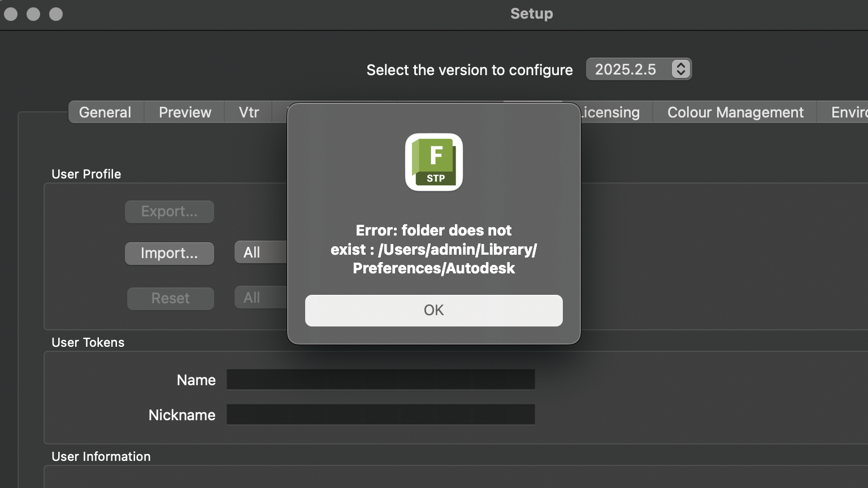Click the Import... user profile button

tap(170, 253)
